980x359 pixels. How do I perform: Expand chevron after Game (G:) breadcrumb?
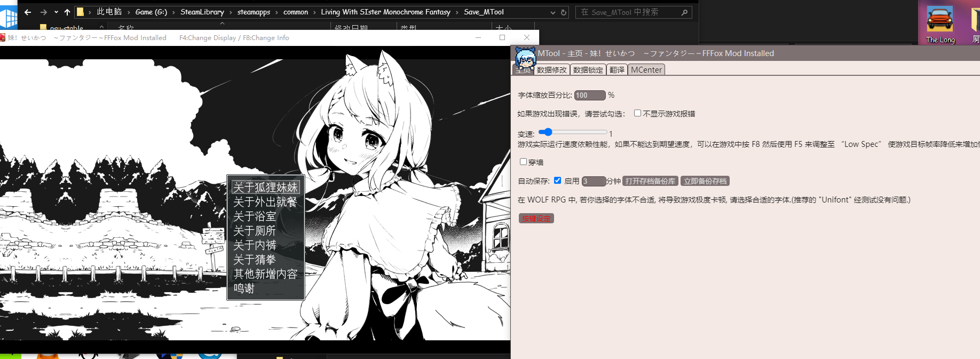[x=173, y=12]
